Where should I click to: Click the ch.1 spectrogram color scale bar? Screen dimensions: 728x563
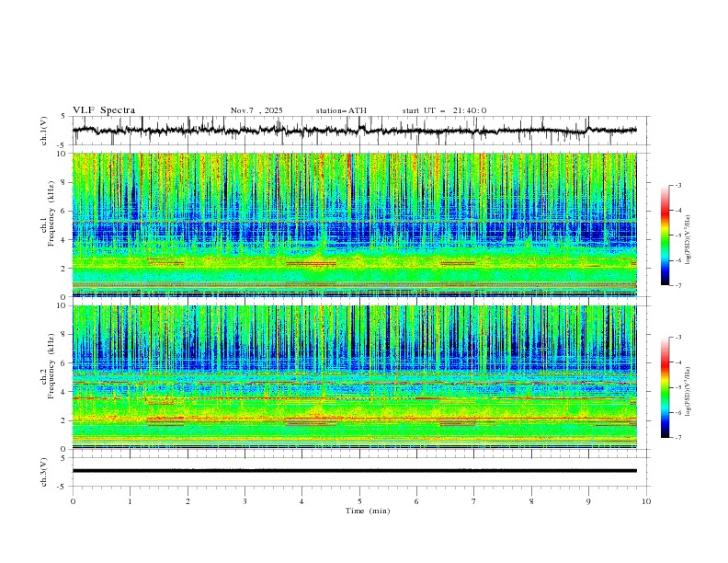(x=665, y=235)
